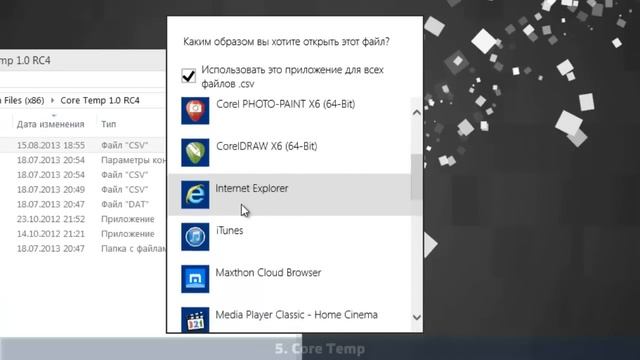Choose the CorelDRAW X6 icon
640x360 pixels.
point(195,153)
